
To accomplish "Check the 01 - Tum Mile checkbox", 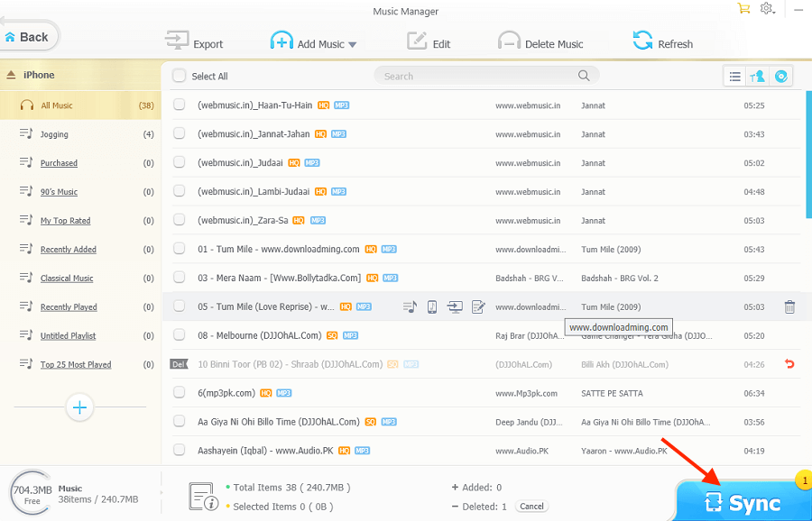I will [180, 249].
